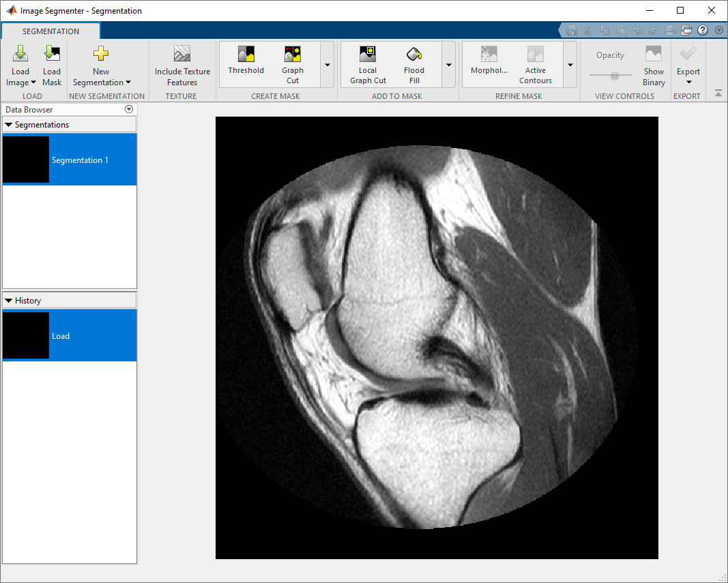Open the Data Browser panel menu
This screenshot has height=583, width=728.
[129, 109]
